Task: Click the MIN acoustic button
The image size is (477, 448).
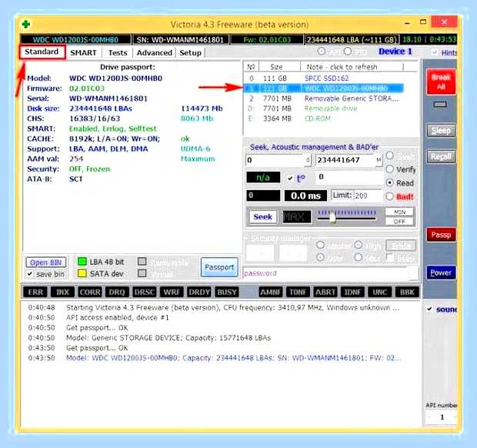Action: (x=399, y=212)
